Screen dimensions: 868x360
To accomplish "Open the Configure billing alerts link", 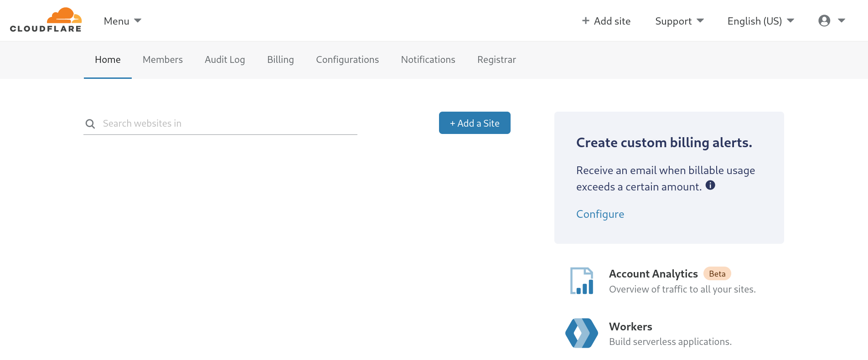I will click(x=600, y=214).
